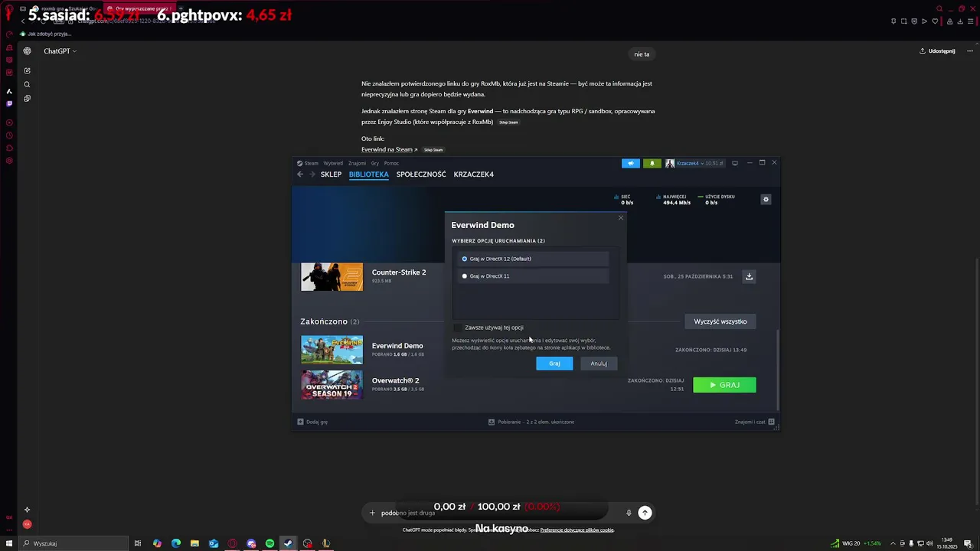
Task: Click Steam back navigation arrow
Action: point(300,174)
